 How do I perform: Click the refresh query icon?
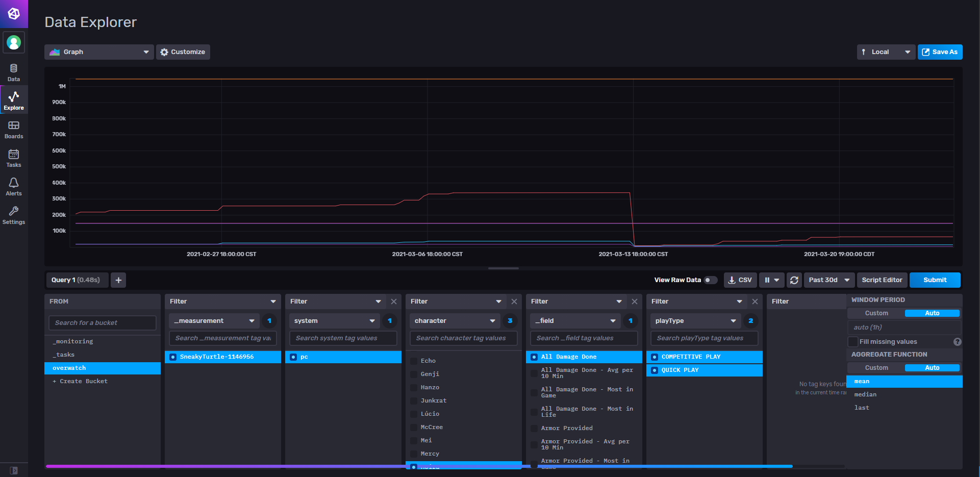click(x=794, y=280)
